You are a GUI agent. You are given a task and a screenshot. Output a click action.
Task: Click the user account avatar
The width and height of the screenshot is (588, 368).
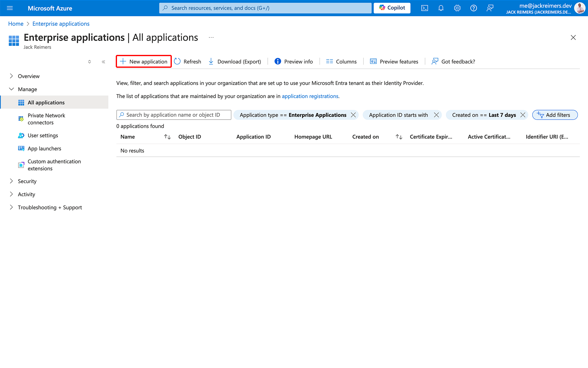tap(579, 8)
